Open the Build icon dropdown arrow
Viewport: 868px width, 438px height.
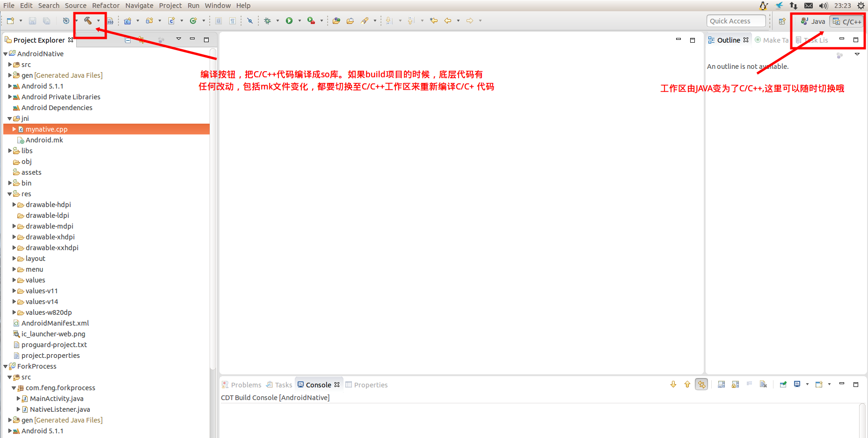point(98,21)
